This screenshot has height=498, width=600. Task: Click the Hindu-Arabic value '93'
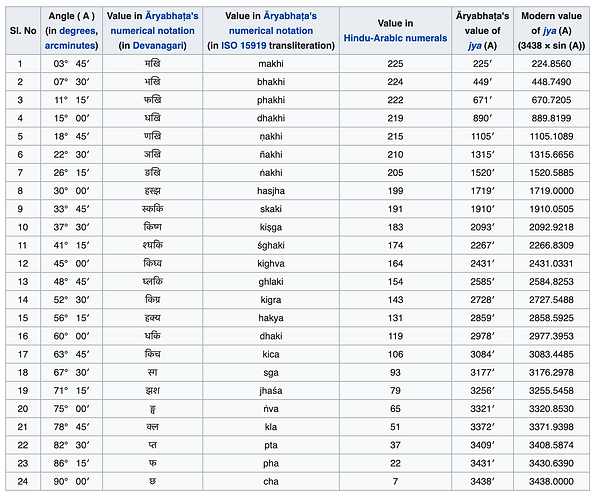click(395, 372)
